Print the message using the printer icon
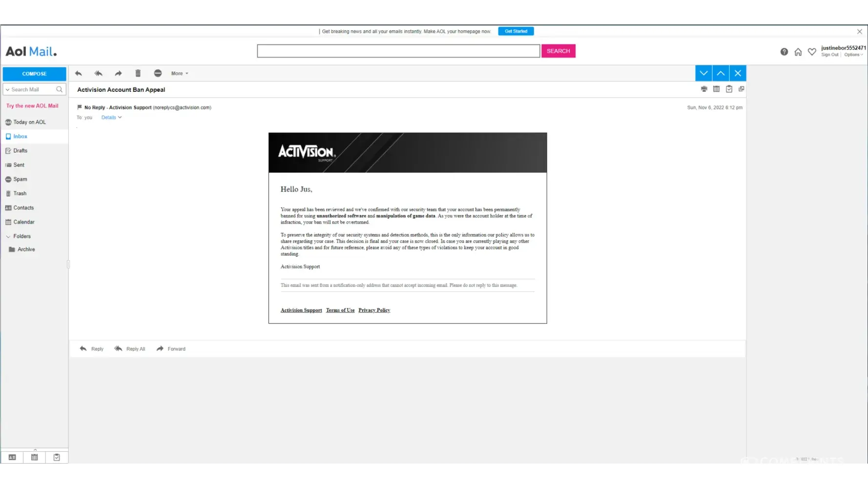 point(704,89)
